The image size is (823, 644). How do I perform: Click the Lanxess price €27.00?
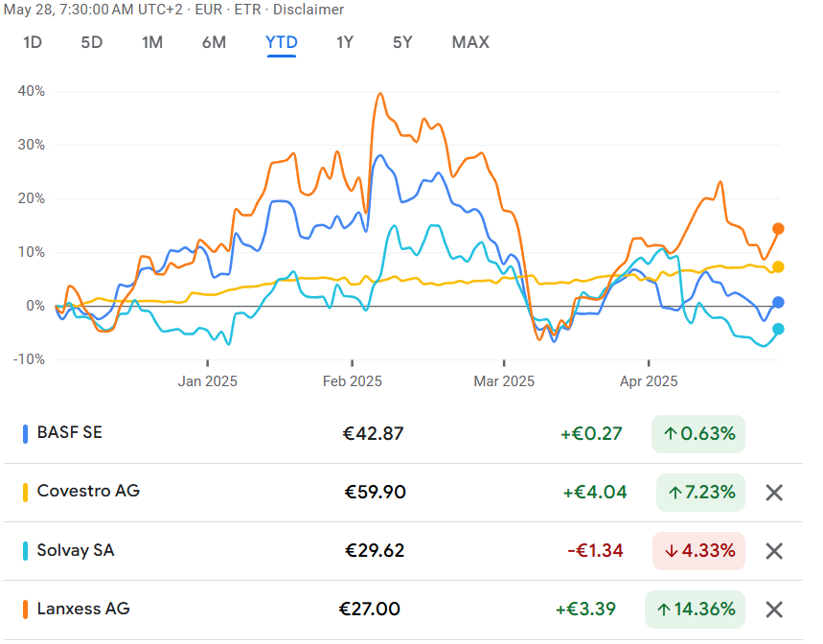pyautogui.click(x=370, y=609)
